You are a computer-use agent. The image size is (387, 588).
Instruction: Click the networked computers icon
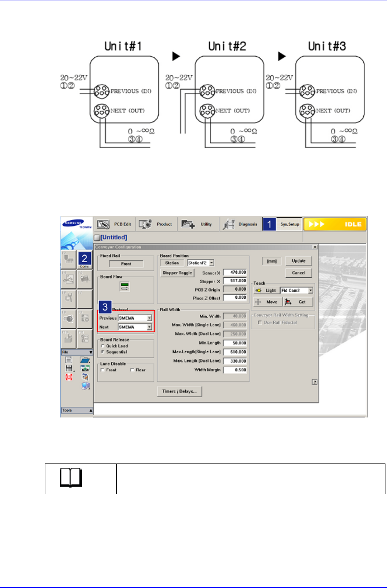pyautogui.click(x=85, y=386)
